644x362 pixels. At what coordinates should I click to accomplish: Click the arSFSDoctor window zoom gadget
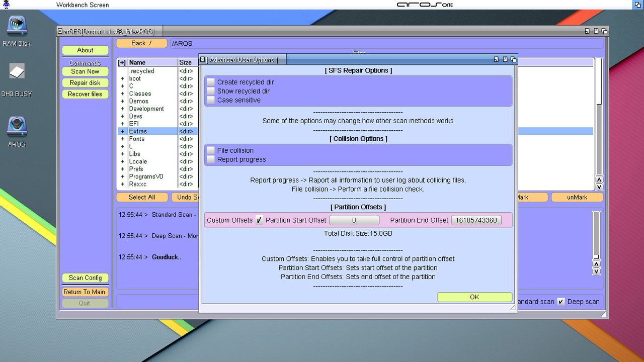(596, 31)
